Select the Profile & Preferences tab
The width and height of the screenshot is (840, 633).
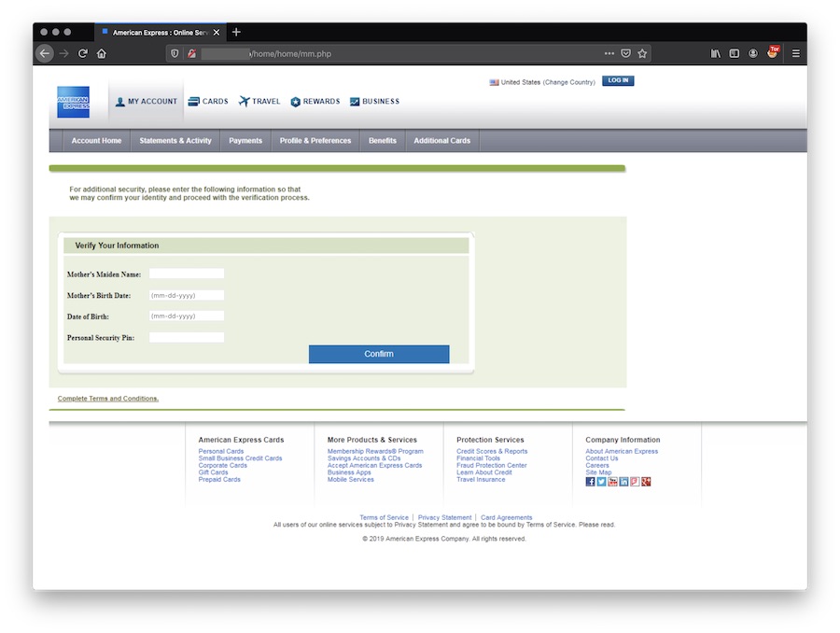(x=315, y=141)
